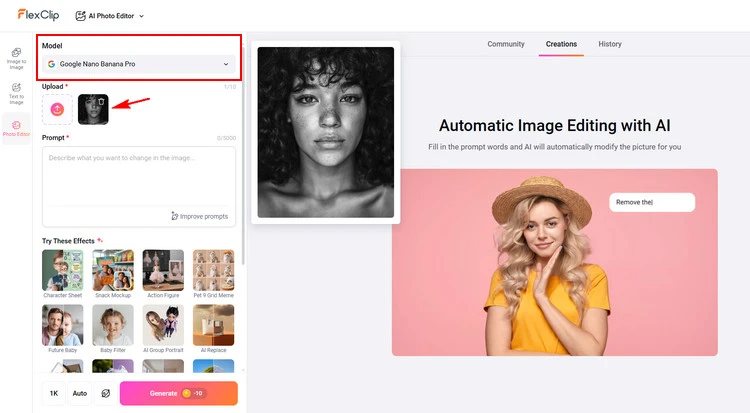
Task: Choose the Baby Filter effect
Action: 113,329
